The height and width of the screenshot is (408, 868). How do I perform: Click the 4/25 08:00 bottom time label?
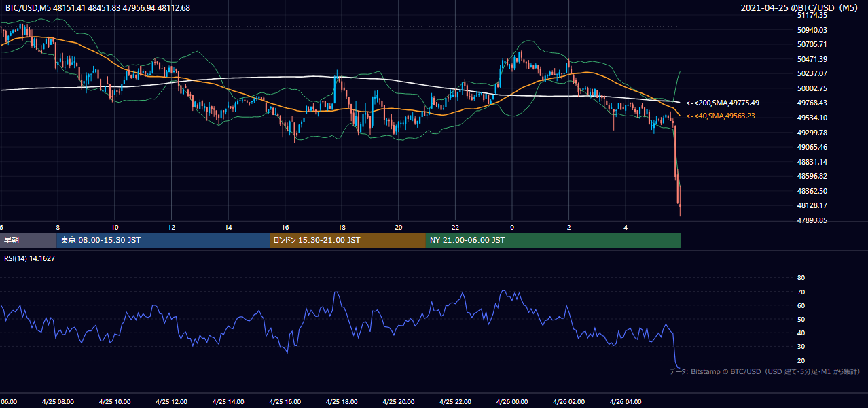point(57,402)
